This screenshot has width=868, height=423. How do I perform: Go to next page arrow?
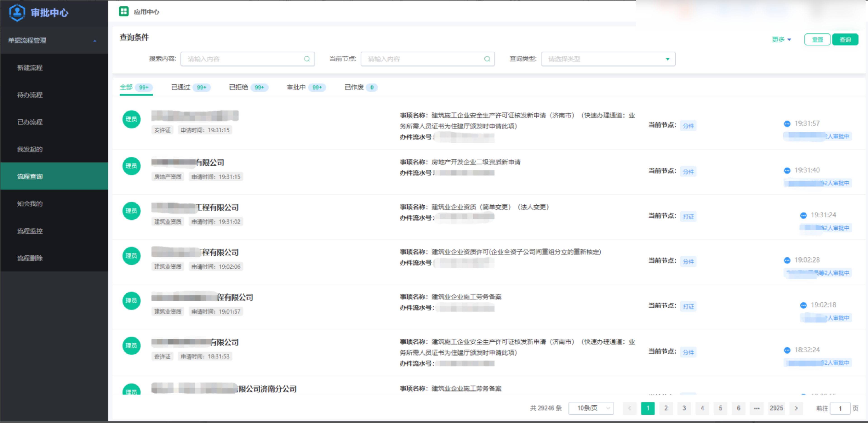coord(796,408)
